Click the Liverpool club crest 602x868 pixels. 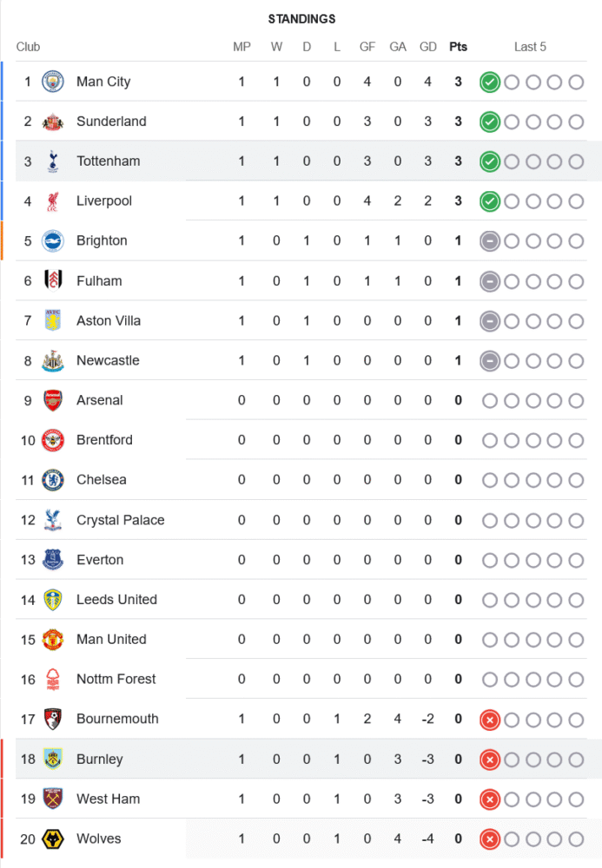tap(53, 201)
